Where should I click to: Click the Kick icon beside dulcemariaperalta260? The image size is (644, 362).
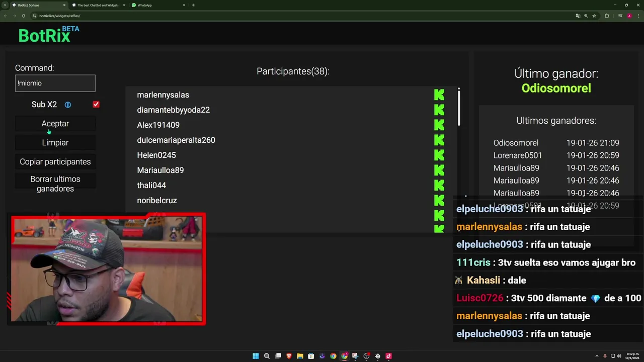tap(439, 140)
